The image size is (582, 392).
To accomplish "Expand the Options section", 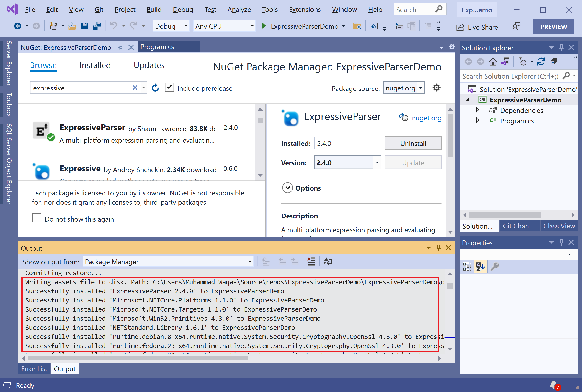I will 288,188.
